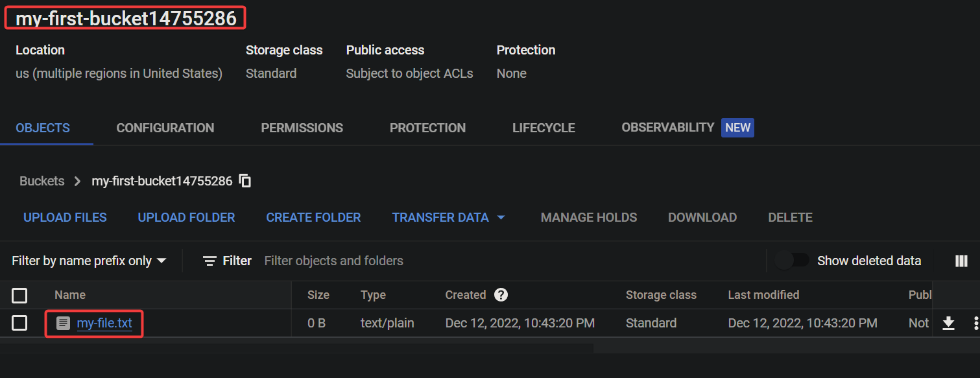Open column display options for the object list

click(x=961, y=261)
